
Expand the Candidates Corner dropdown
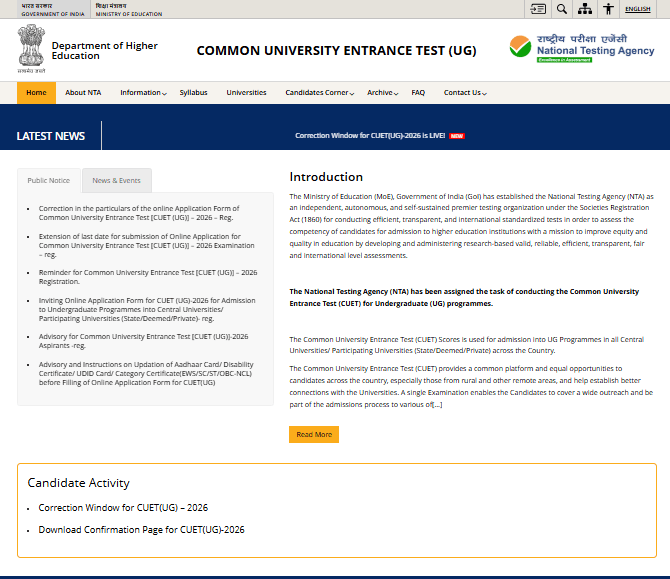click(x=320, y=93)
